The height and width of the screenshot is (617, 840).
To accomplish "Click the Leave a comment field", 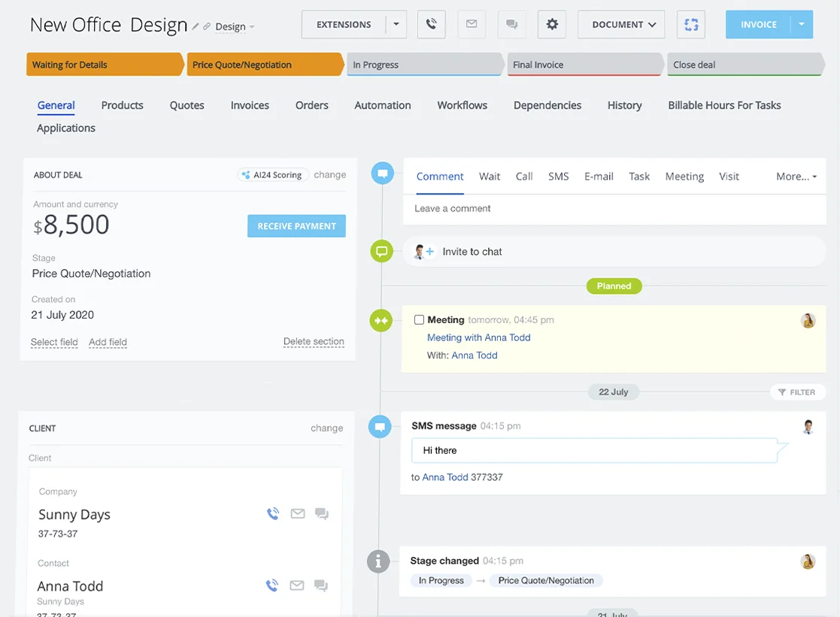I will (614, 209).
